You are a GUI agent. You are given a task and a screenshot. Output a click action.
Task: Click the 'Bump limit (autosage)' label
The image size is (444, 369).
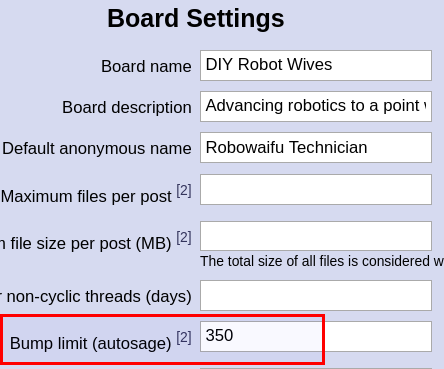coord(90,344)
